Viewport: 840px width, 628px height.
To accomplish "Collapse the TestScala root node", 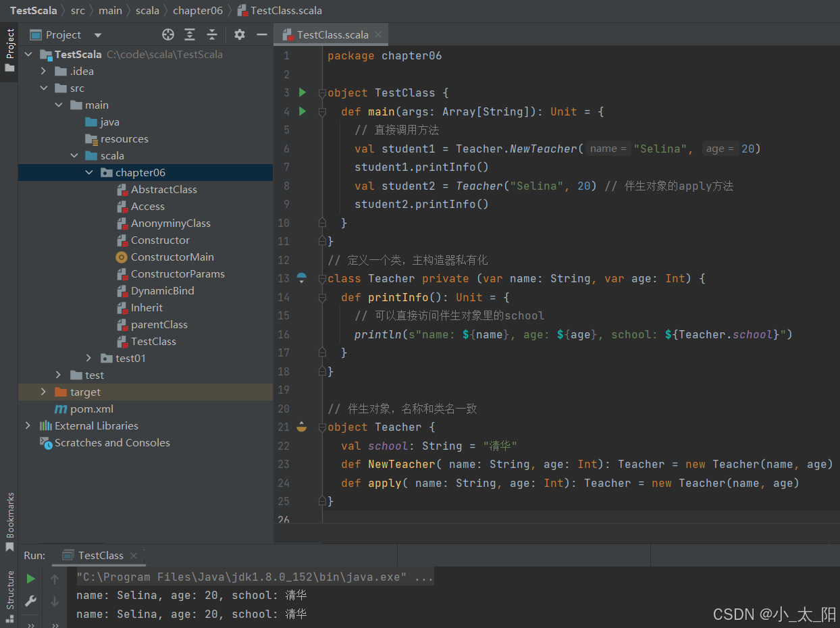I will coord(28,54).
